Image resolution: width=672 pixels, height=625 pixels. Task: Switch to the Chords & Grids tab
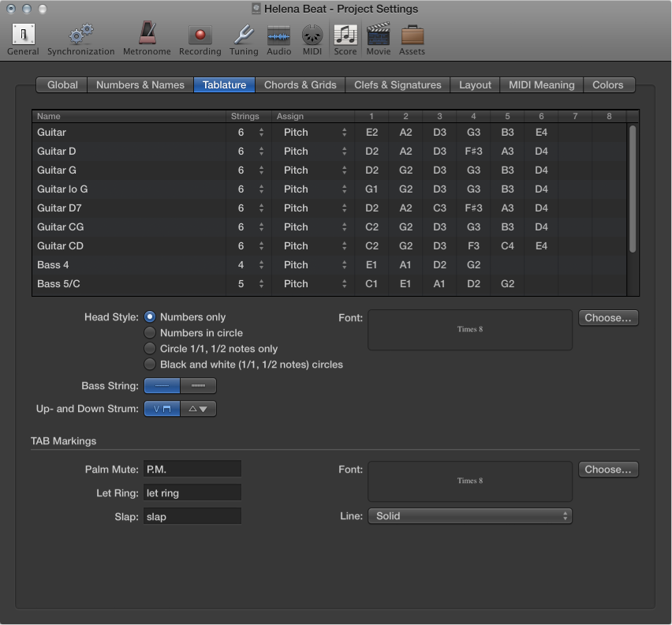[300, 84]
